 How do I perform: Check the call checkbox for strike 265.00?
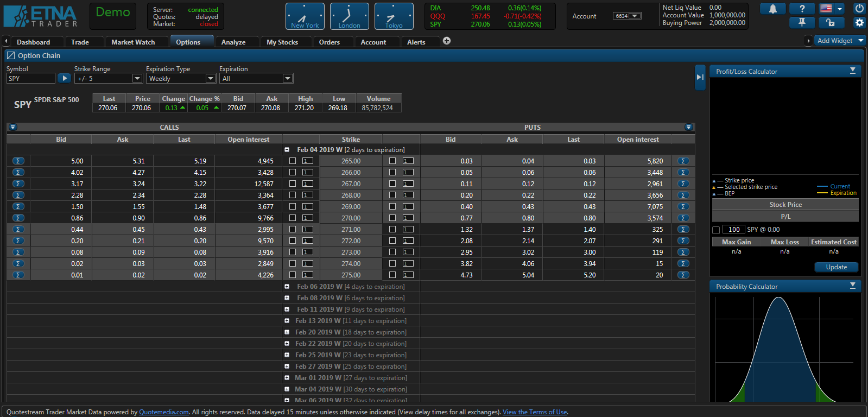pyautogui.click(x=293, y=161)
